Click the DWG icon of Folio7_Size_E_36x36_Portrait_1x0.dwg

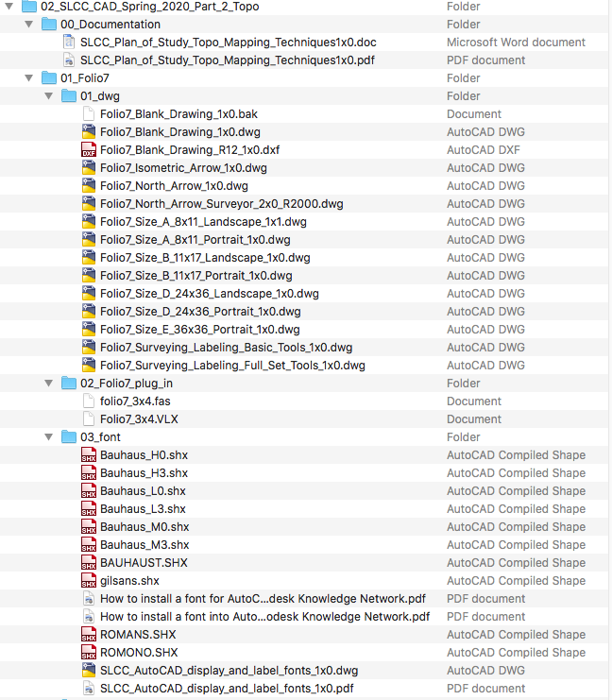(89, 330)
